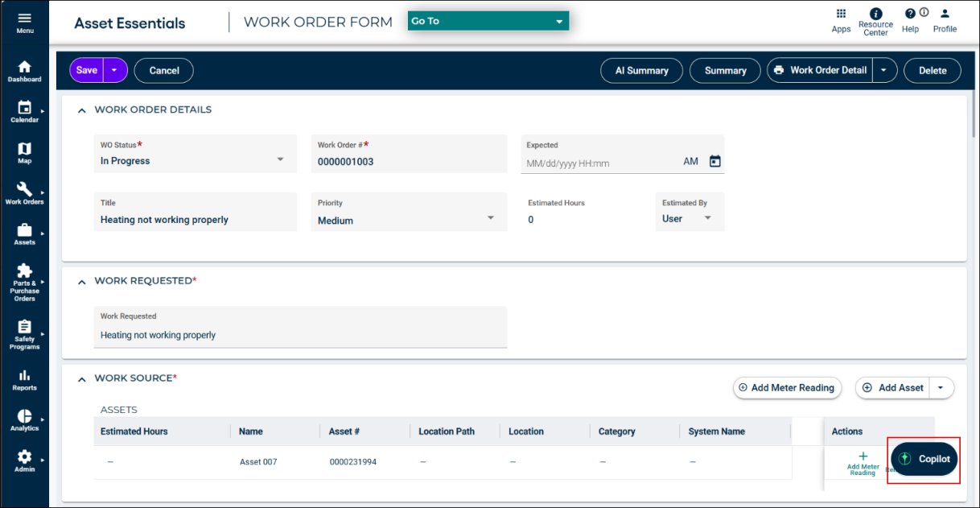980x508 pixels.
Task: Open the Profile icon
Action: tap(945, 14)
